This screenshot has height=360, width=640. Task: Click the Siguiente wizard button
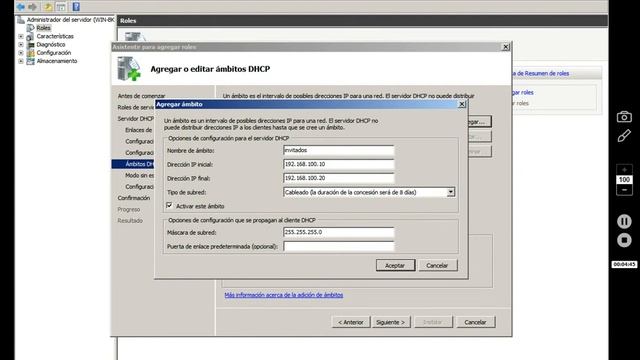[391, 322]
